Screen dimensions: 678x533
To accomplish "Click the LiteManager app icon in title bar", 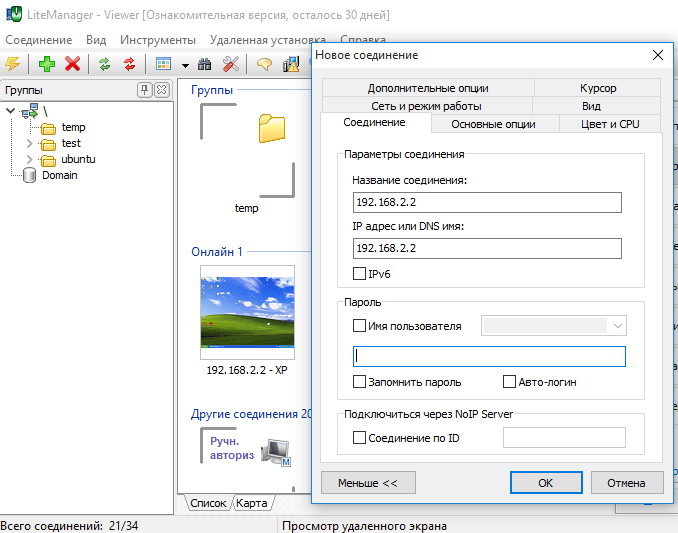I will (13, 14).
